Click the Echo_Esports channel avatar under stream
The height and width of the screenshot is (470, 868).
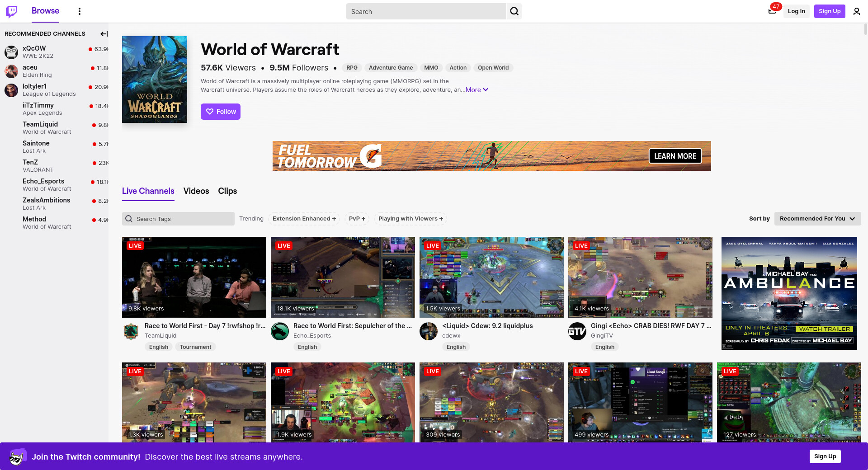(280, 332)
